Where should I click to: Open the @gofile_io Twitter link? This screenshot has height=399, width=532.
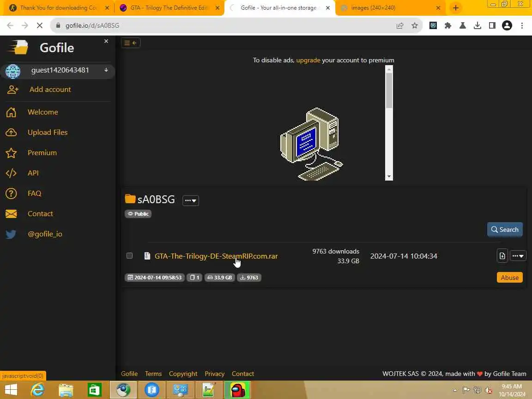pyautogui.click(x=45, y=234)
